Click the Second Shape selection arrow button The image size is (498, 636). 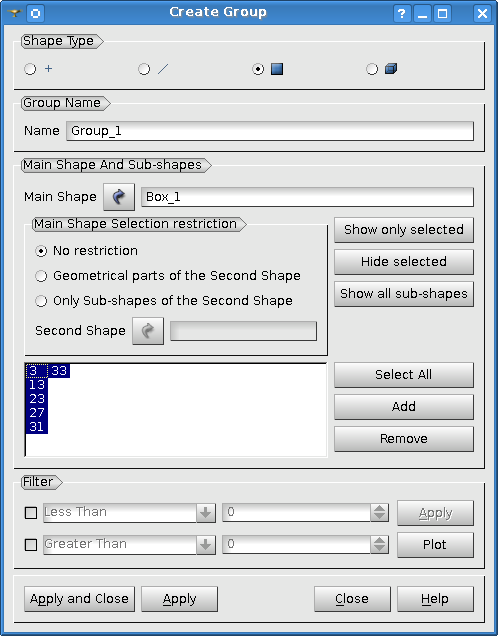pos(148,331)
